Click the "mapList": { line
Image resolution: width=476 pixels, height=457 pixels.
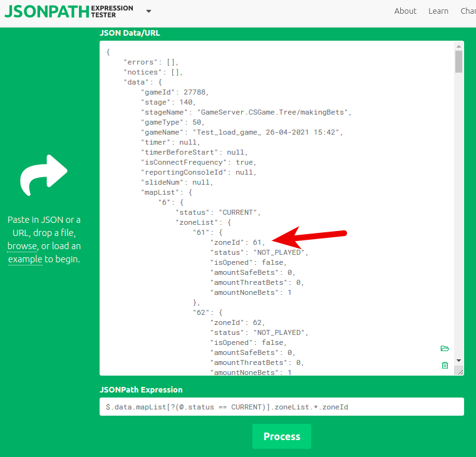[x=167, y=192]
